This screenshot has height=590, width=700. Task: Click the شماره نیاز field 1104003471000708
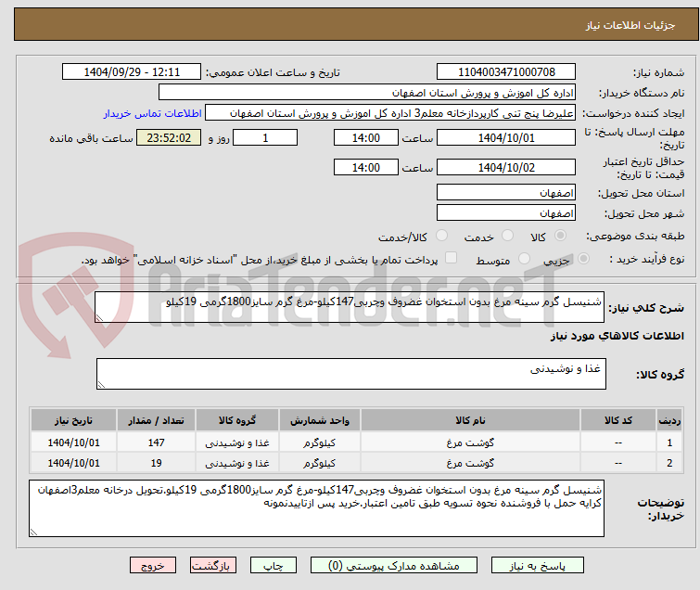[x=506, y=72]
